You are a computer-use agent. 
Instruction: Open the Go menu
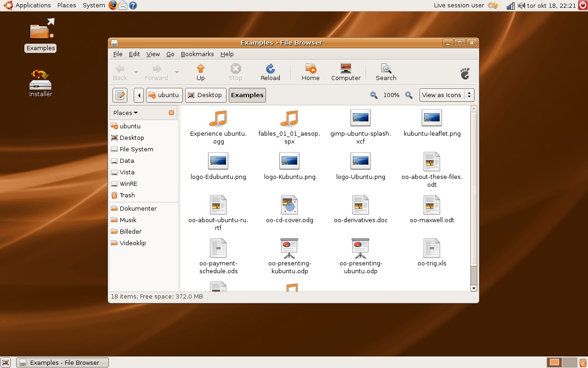(170, 54)
